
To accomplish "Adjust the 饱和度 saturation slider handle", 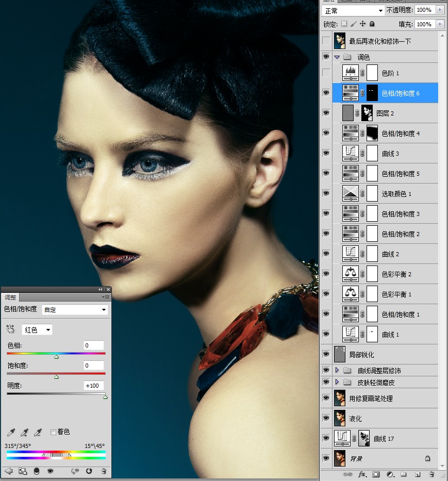I will [x=57, y=377].
